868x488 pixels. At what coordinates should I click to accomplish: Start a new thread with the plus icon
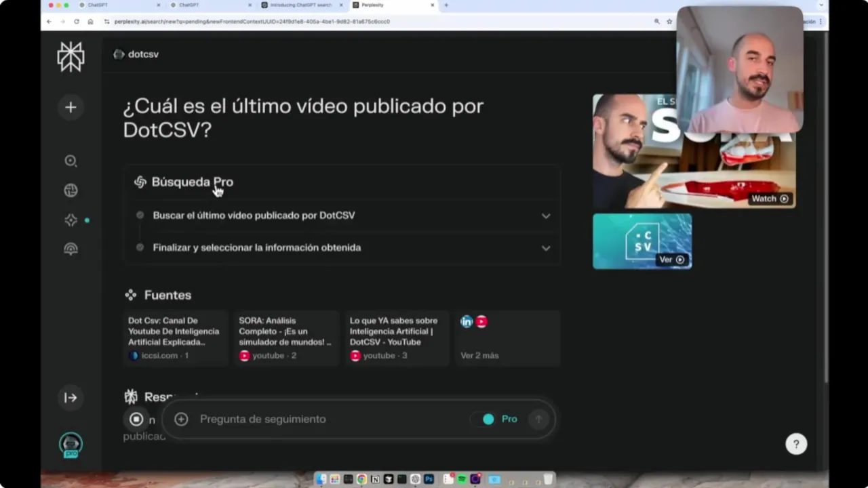pos(71,107)
